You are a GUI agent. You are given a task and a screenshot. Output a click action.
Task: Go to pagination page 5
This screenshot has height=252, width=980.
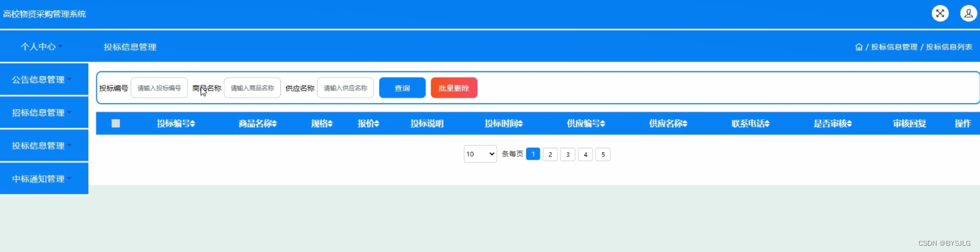(603, 154)
